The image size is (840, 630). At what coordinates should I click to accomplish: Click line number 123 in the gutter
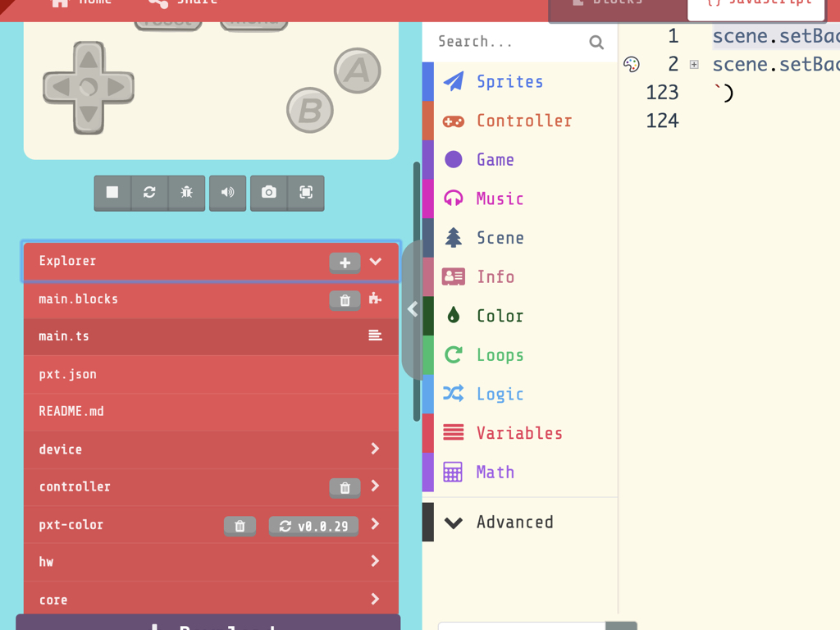point(662,93)
